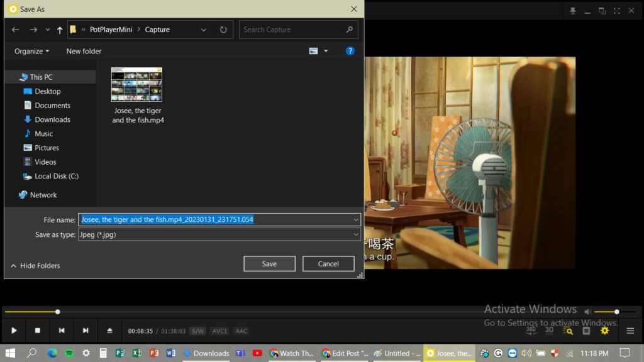Image resolution: width=644 pixels, height=362 pixels.
Task: Open the Windows Start menu
Action: click(10, 353)
